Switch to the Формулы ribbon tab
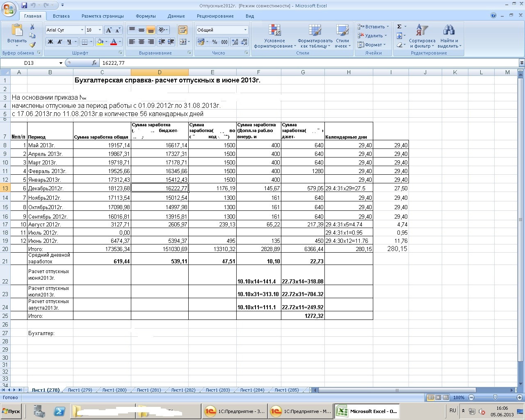Viewport: 525px width, 420px height. pos(146,16)
